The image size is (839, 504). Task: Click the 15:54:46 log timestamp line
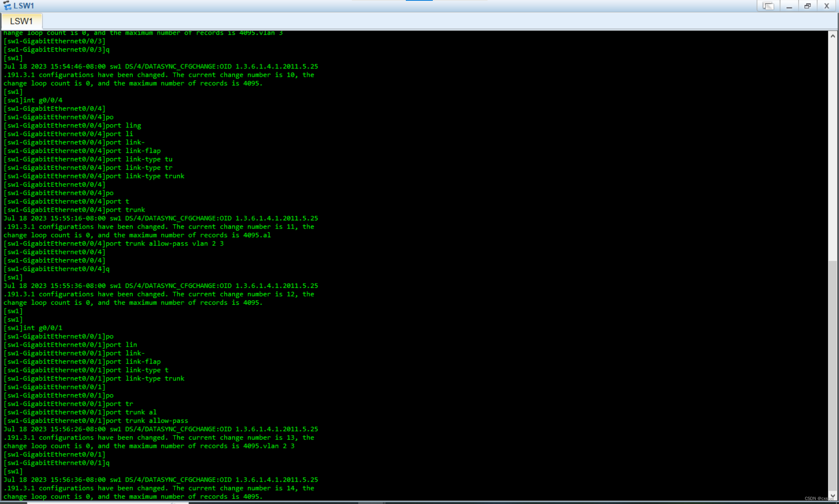tap(160, 66)
